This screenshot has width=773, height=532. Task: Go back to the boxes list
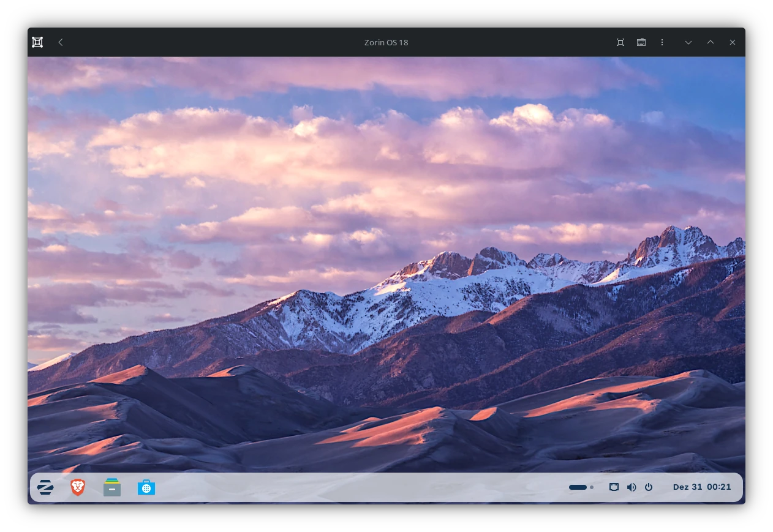pyautogui.click(x=61, y=42)
